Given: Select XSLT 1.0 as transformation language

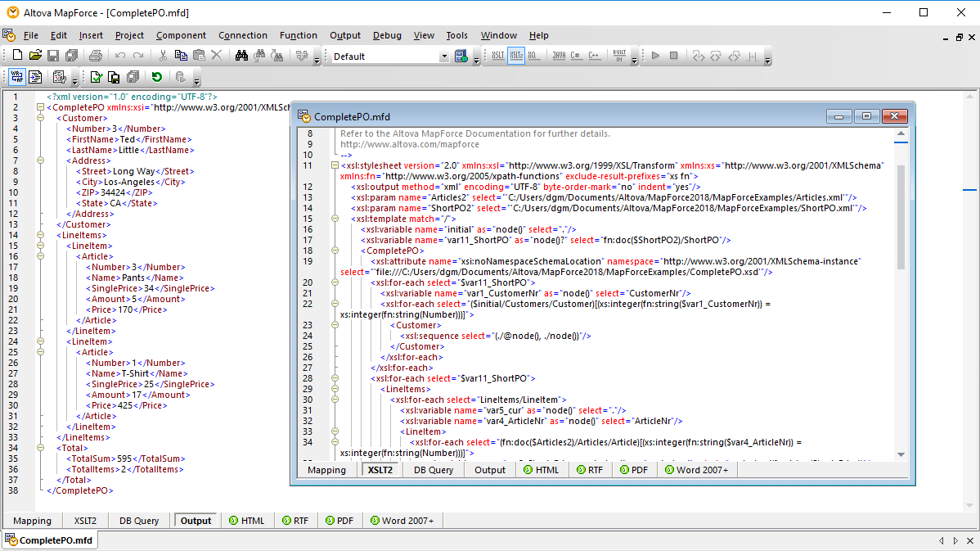Looking at the screenshot, I should tap(498, 56).
